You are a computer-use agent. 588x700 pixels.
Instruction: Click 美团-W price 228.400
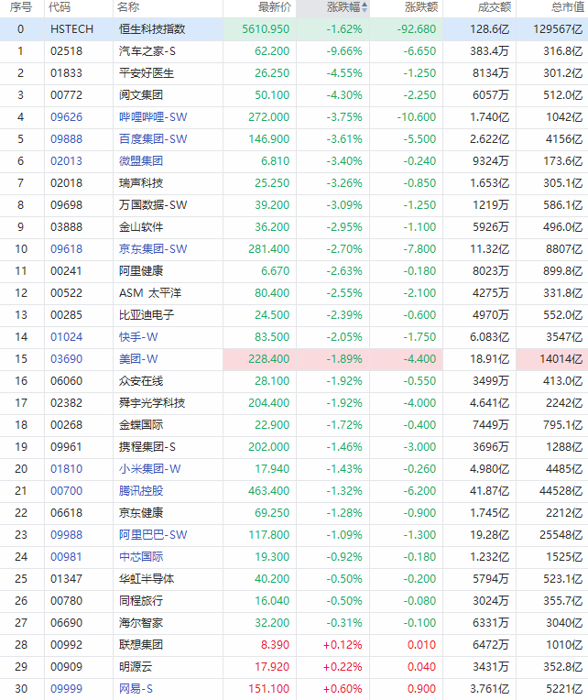coord(269,359)
